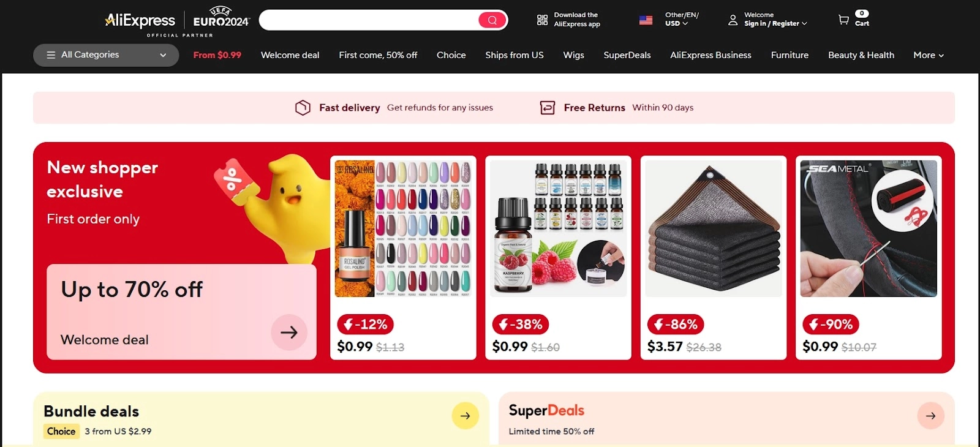Open SuperDeals with the arrow icon
Viewport: 980px width, 447px height.
[x=930, y=416]
